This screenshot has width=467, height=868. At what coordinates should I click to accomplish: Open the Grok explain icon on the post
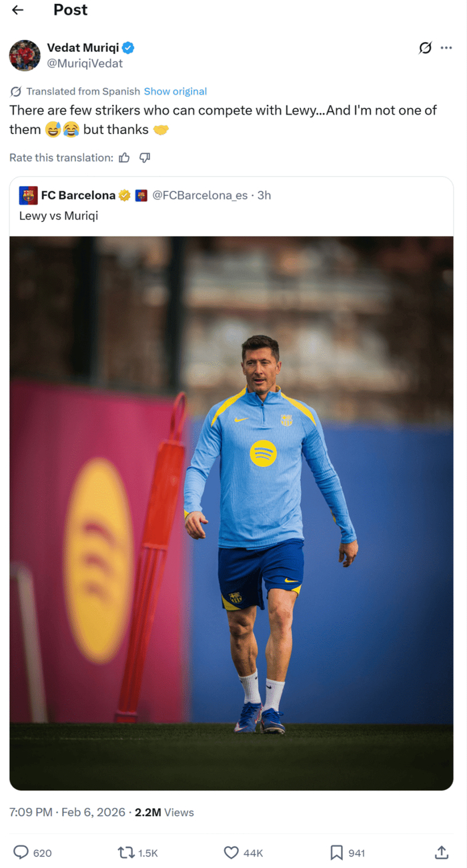click(x=425, y=48)
